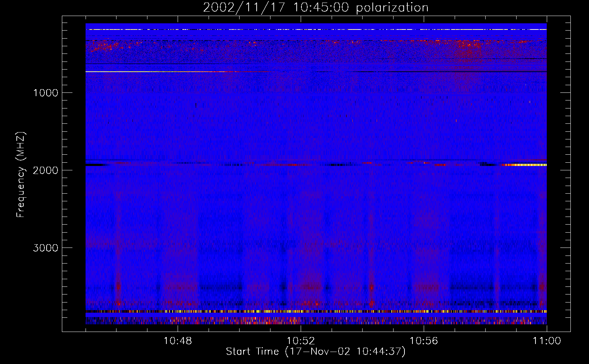
Task: Click the 1000 frequency tick label
Action: (46, 93)
